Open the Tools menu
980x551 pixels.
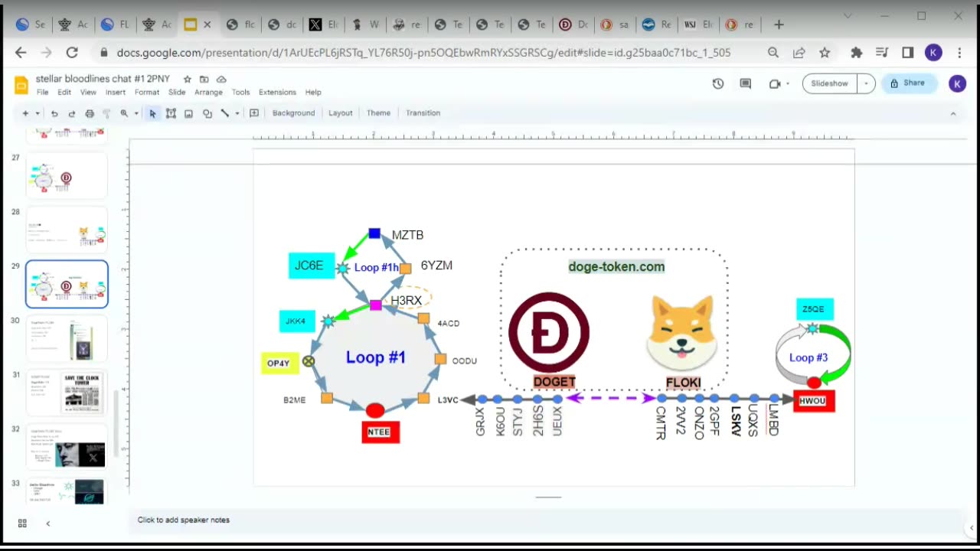(240, 92)
